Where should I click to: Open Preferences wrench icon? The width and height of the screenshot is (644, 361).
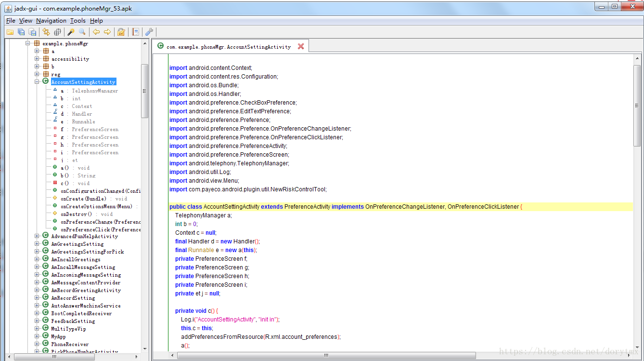click(x=149, y=32)
